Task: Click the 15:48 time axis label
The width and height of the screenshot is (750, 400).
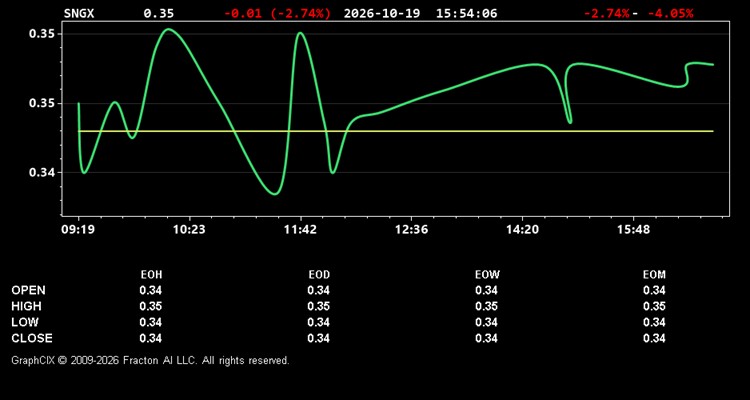Action: pos(633,230)
